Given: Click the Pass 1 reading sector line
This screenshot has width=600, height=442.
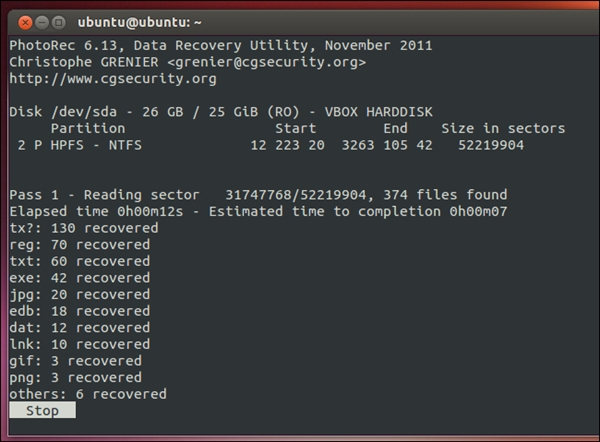Looking at the screenshot, I should (x=257, y=195).
